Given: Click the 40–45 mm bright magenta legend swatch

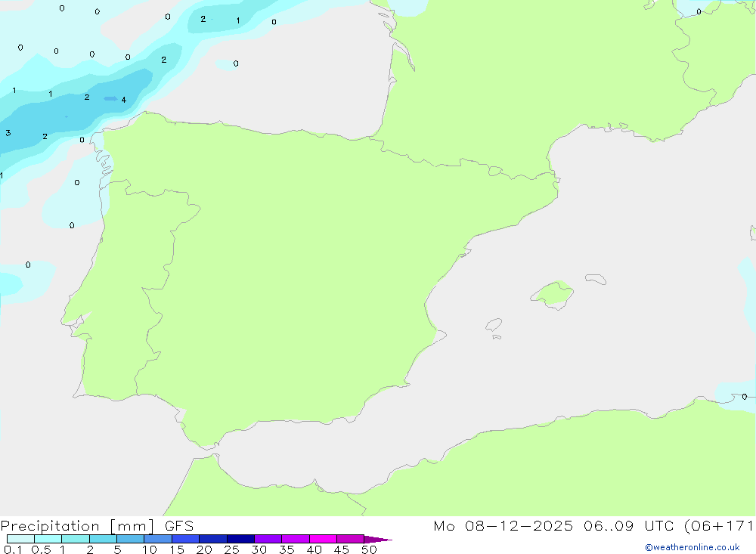Looking at the screenshot, I should [323, 539].
